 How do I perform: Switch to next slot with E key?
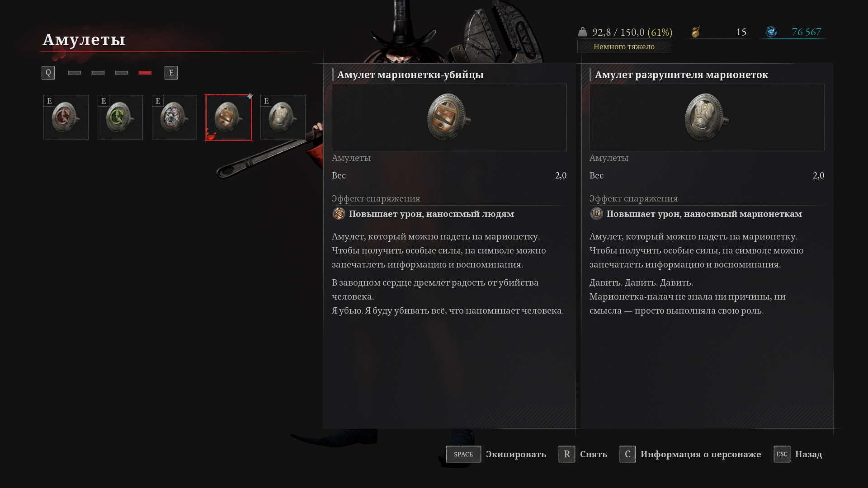[171, 73]
